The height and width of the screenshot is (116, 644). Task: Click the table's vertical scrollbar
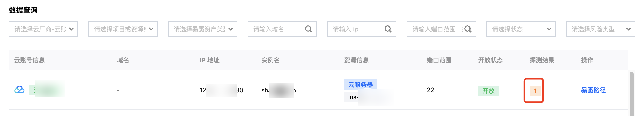point(631,94)
